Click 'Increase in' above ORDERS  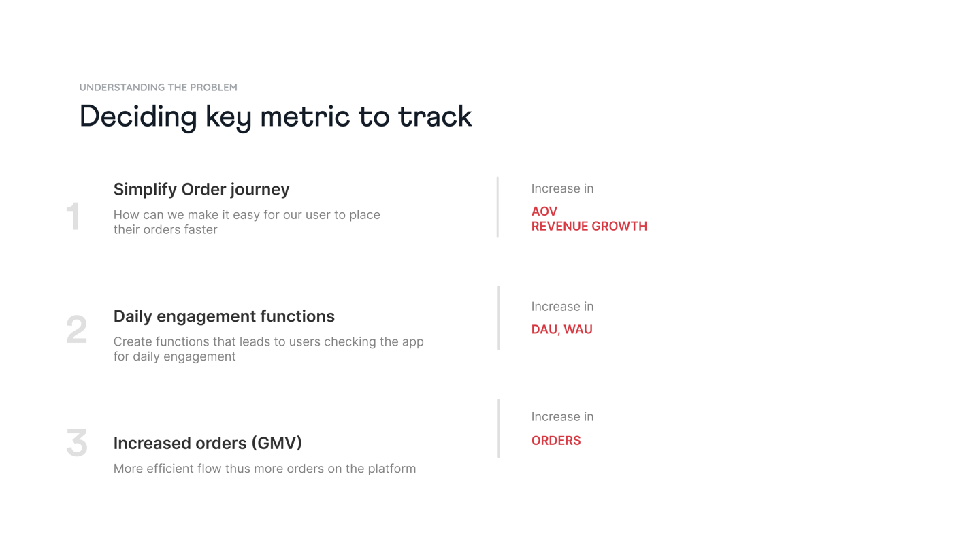pyautogui.click(x=562, y=416)
